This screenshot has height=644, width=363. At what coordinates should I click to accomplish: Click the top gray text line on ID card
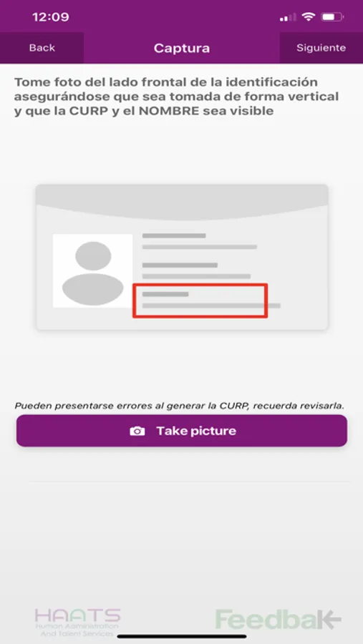point(174,235)
